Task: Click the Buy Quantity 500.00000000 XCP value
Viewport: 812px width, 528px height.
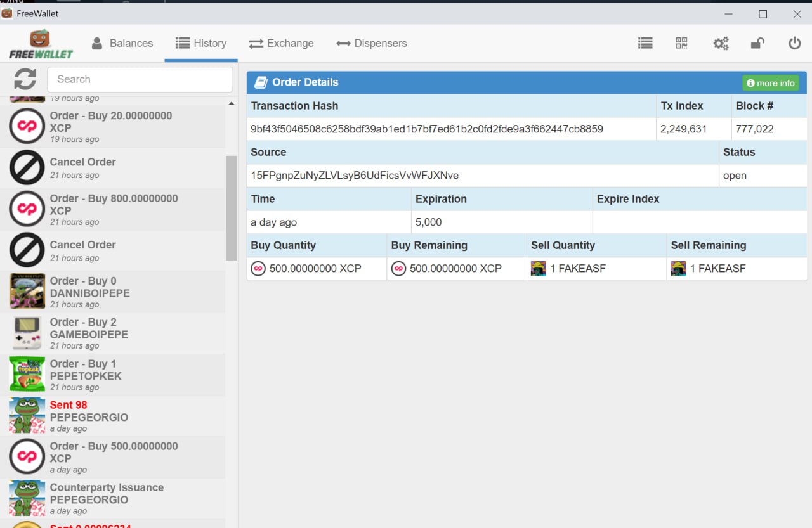Action: point(315,269)
